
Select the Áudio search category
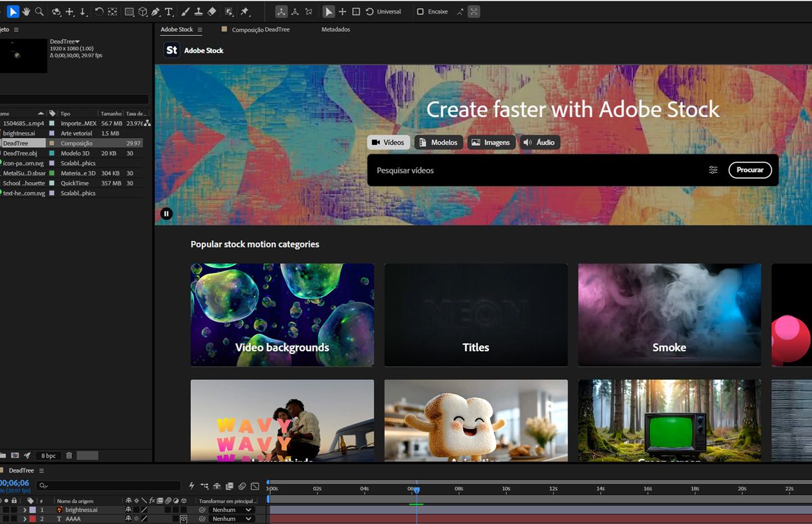click(x=539, y=142)
